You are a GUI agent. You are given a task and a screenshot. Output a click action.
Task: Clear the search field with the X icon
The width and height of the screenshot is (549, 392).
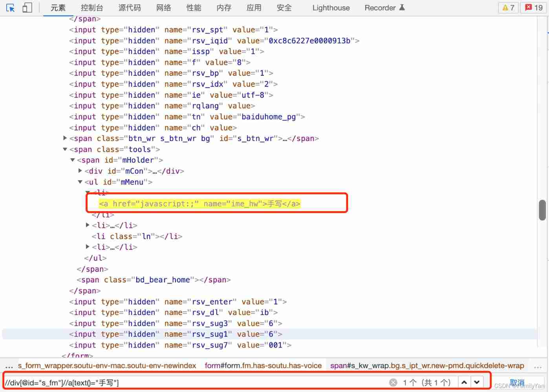393,383
